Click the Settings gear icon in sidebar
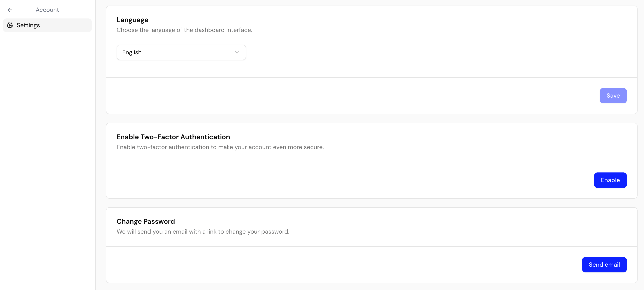Image resolution: width=644 pixels, height=290 pixels. point(10,25)
